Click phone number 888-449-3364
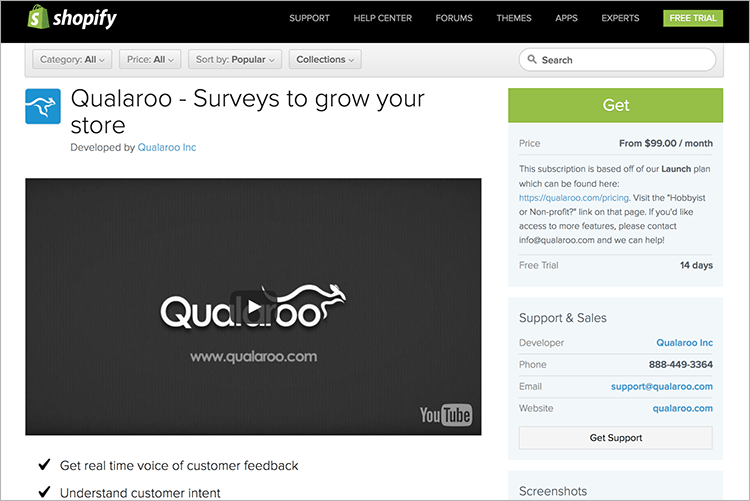The height and width of the screenshot is (501, 750). pos(681,365)
